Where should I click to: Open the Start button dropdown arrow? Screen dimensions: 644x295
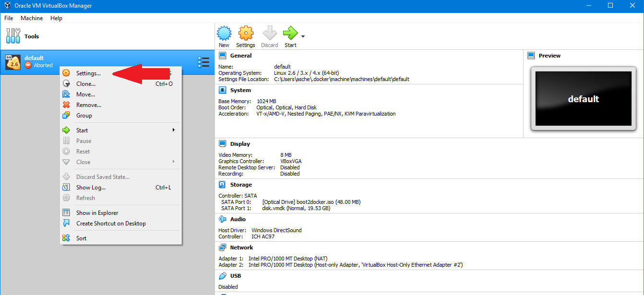point(303,36)
